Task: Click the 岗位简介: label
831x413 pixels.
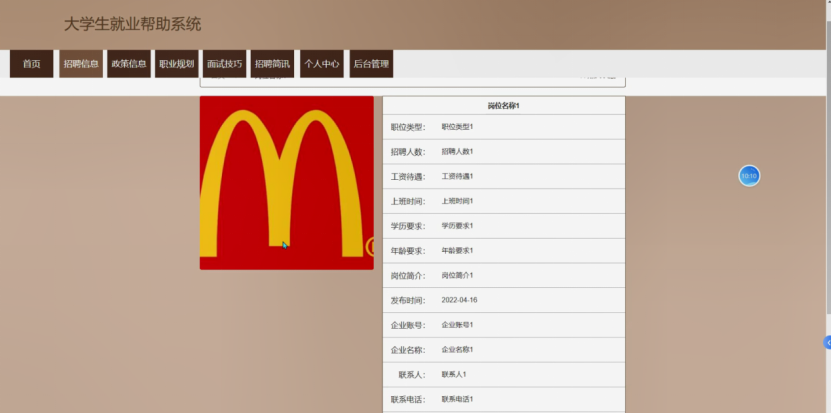Action: click(x=408, y=276)
